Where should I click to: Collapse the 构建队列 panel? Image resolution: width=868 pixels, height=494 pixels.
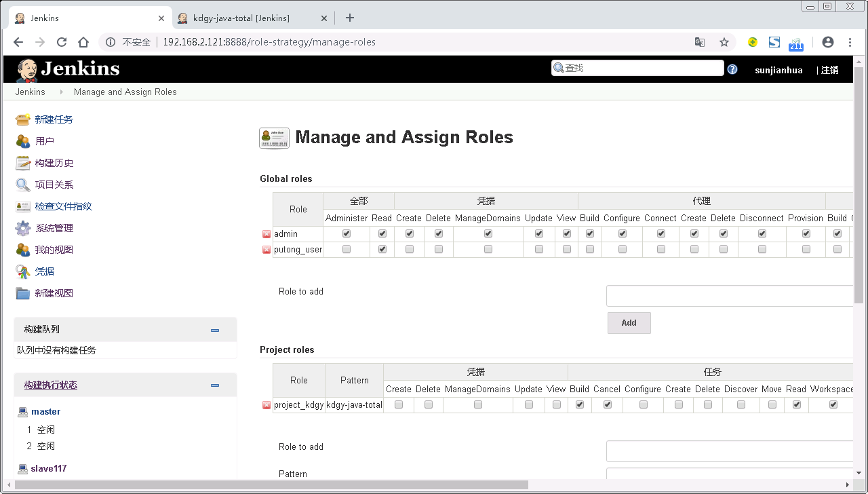[215, 330]
